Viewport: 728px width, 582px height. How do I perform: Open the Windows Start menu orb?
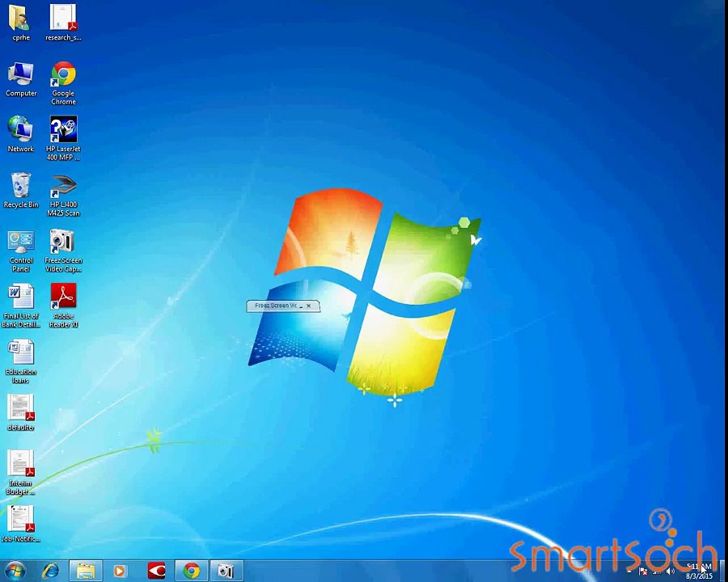click(15, 571)
